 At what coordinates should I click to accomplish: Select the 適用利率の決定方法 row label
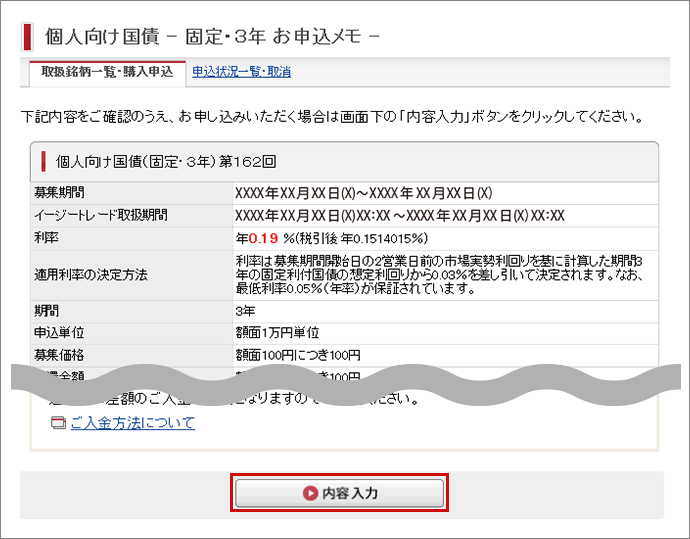(x=90, y=274)
